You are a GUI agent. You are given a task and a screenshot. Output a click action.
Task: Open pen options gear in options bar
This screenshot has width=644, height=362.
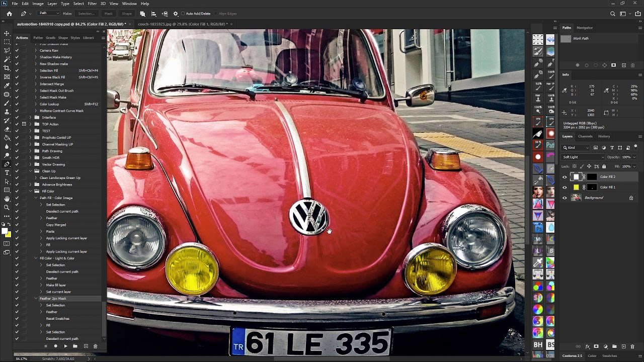tap(176, 14)
